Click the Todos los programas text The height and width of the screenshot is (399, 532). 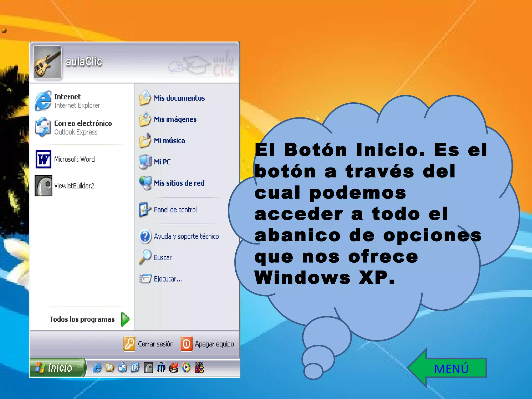tap(82, 319)
